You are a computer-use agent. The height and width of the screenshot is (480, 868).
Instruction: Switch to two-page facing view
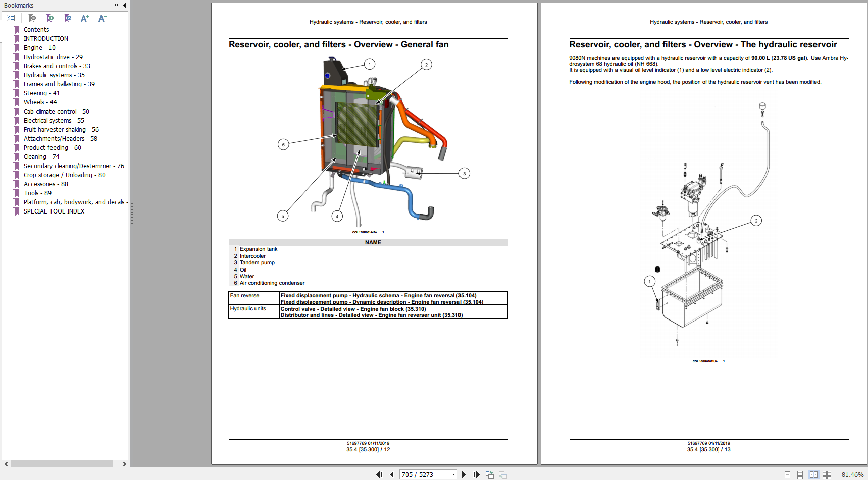[813, 475]
